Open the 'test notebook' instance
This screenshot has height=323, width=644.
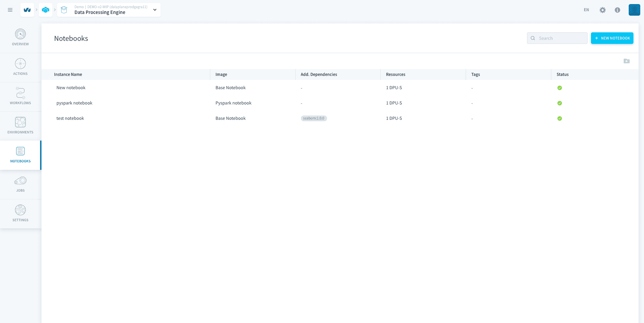(x=70, y=118)
